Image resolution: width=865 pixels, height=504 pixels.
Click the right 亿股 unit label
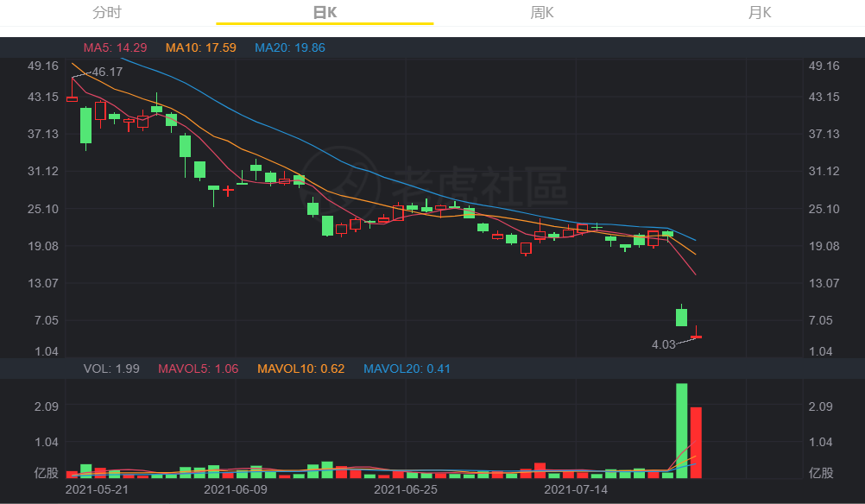(x=821, y=473)
